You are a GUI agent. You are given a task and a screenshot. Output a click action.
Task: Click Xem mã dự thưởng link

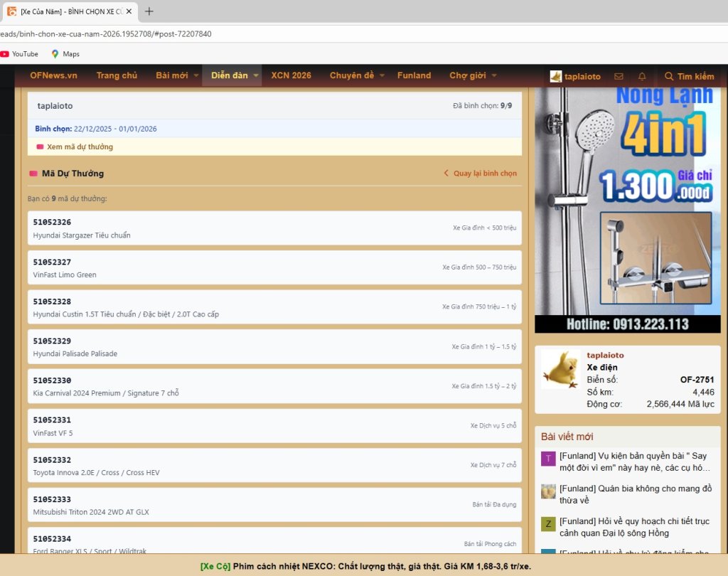(x=80, y=147)
